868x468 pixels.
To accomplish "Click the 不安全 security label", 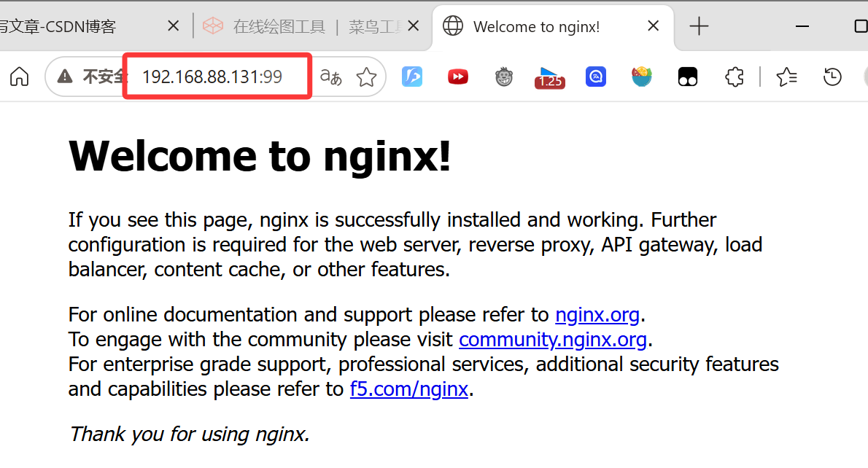I will pos(104,77).
